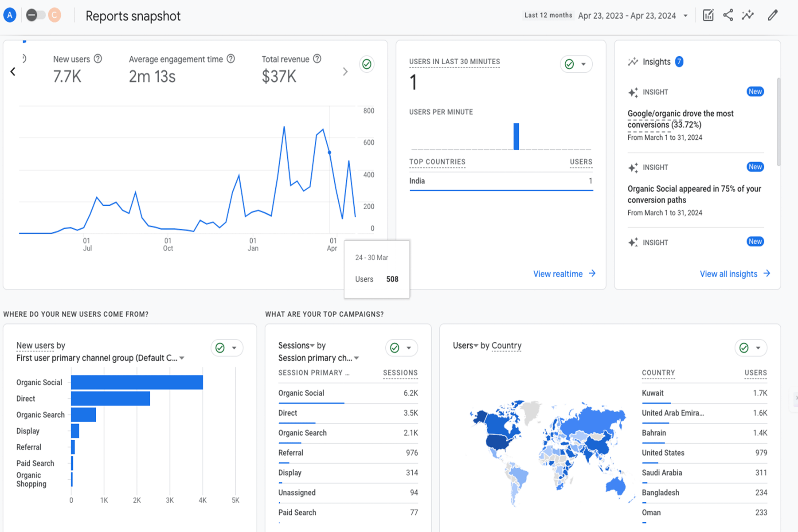The width and height of the screenshot is (798, 532).
Task: Open the First user primary channel group dropdown
Action: click(x=101, y=358)
